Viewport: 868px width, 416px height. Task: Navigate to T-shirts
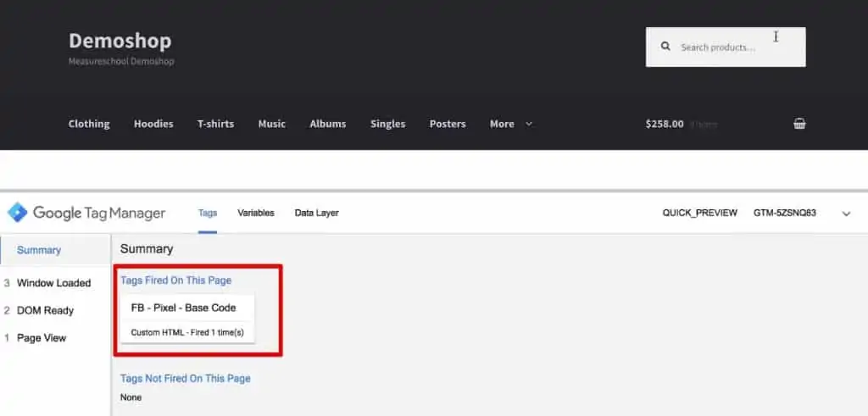(x=215, y=124)
